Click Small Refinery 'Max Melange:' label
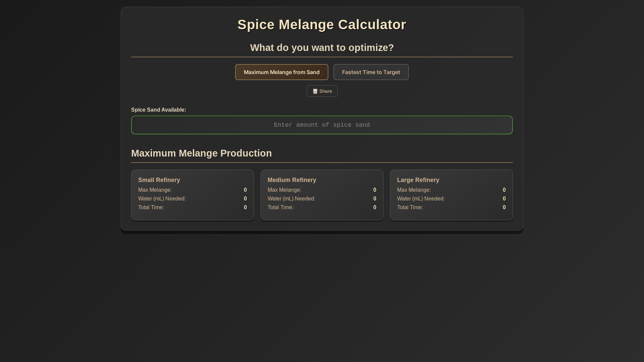Screen dimensions: 644x362 (x=155, y=190)
